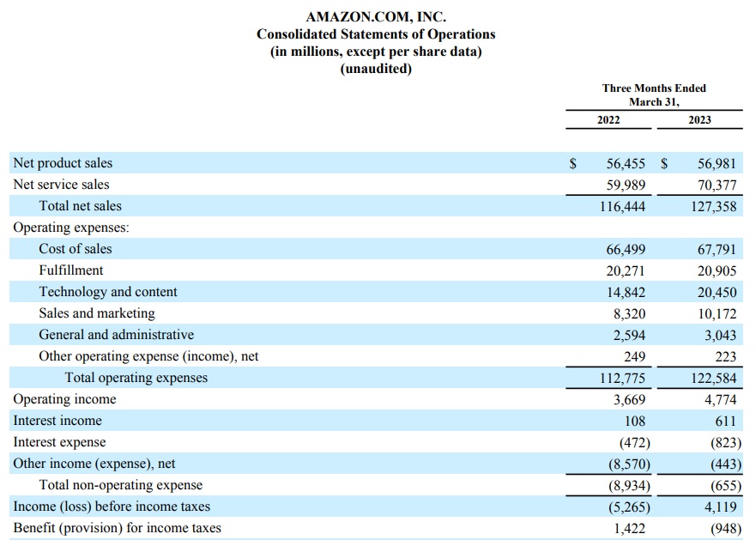Select the 611 interest income value
Viewport: 756px width, 540px height.
pyautogui.click(x=726, y=422)
